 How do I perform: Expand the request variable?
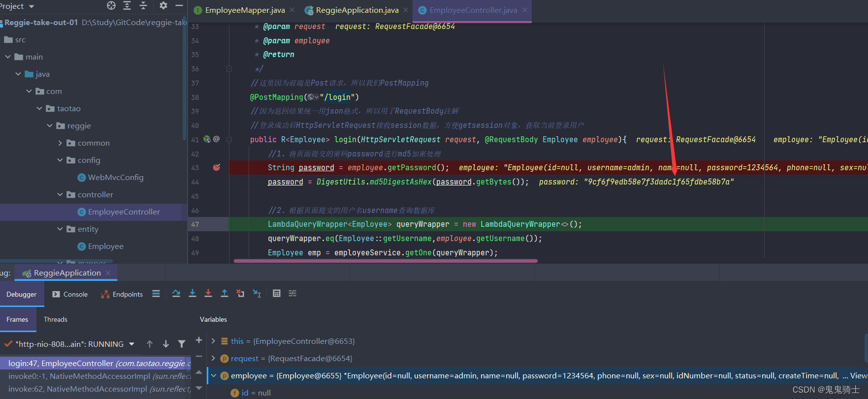[x=213, y=358]
